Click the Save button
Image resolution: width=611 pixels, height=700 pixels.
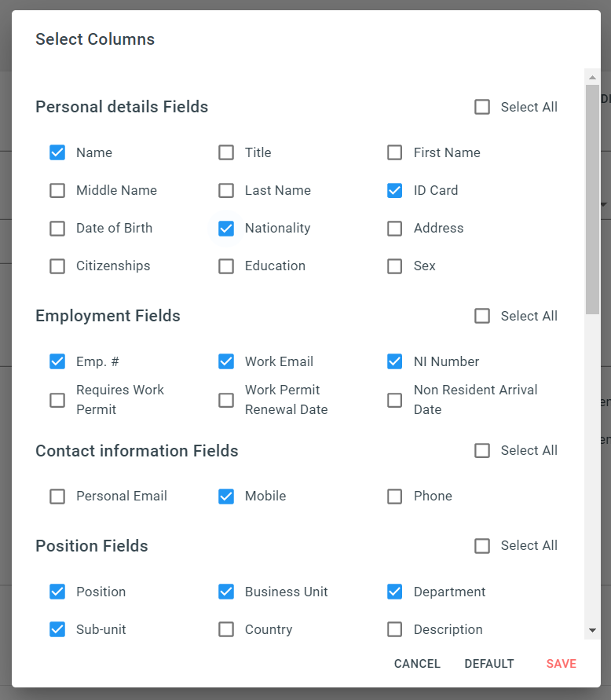pyautogui.click(x=561, y=664)
